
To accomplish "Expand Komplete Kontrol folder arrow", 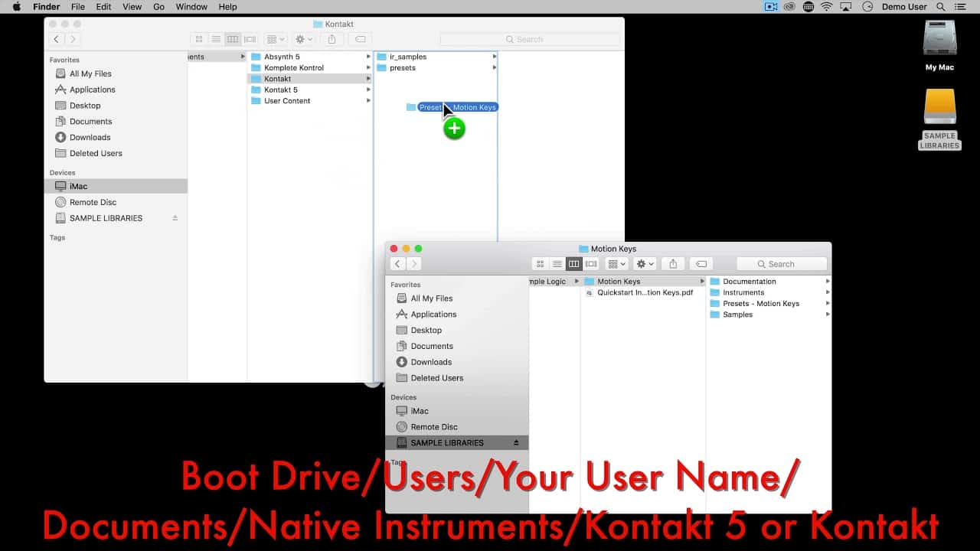I will (368, 67).
